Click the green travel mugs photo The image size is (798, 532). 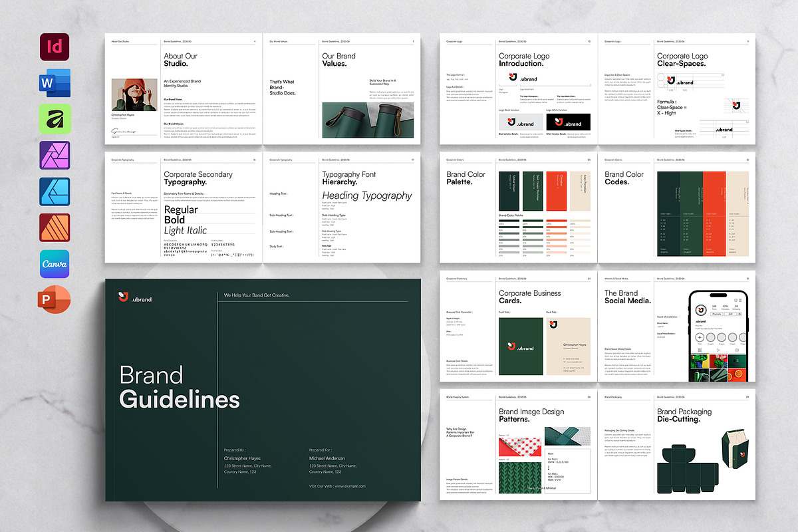[x=368, y=120]
